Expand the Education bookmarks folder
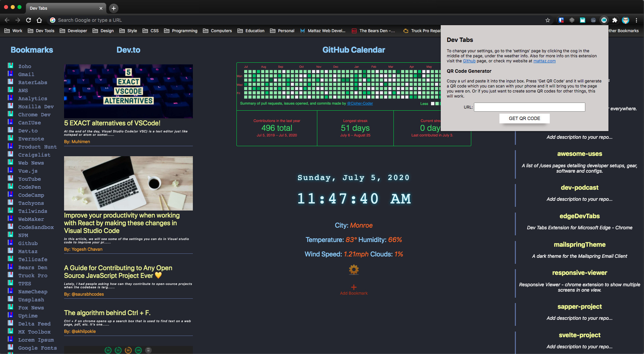Viewport: 644px width, 354px height. click(251, 31)
